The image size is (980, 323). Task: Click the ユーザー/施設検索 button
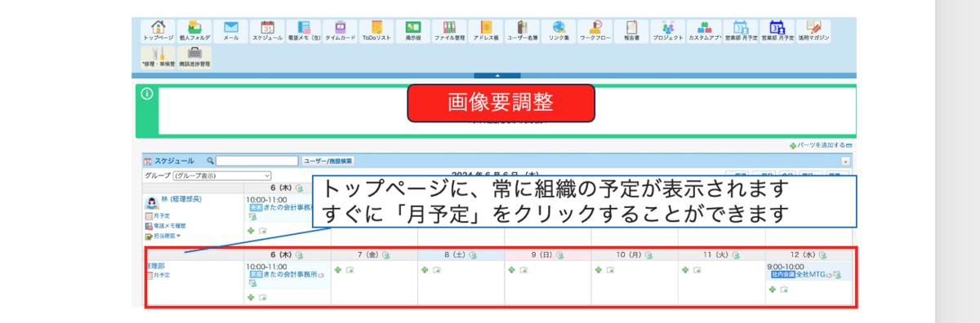coord(328,161)
